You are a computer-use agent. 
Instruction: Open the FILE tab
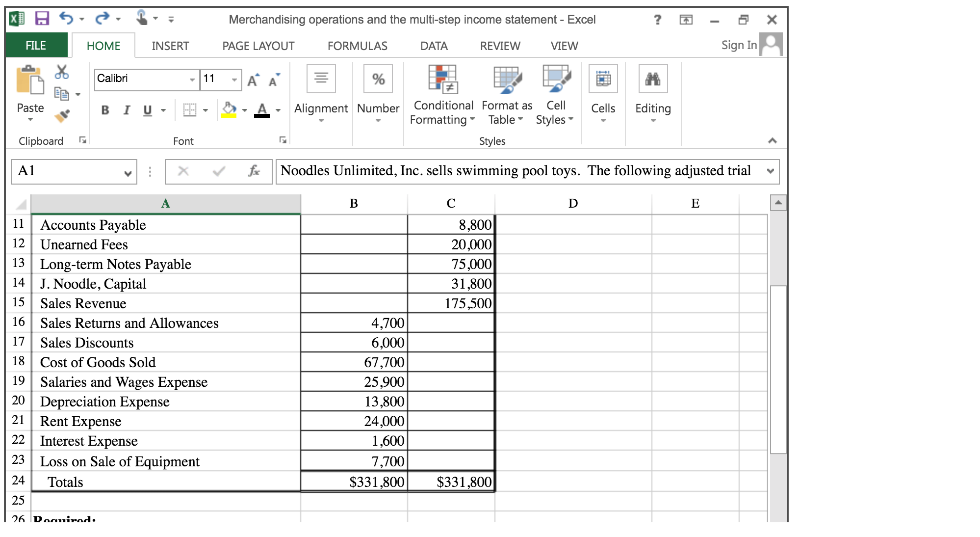pyautogui.click(x=36, y=46)
